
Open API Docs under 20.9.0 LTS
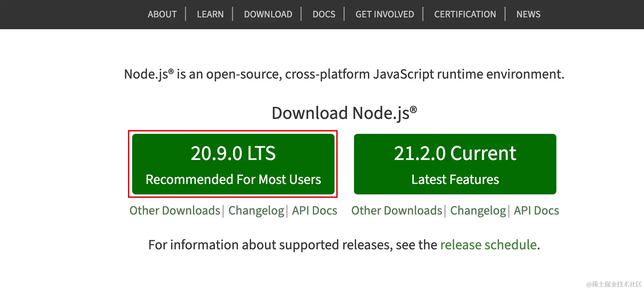click(314, 211)
